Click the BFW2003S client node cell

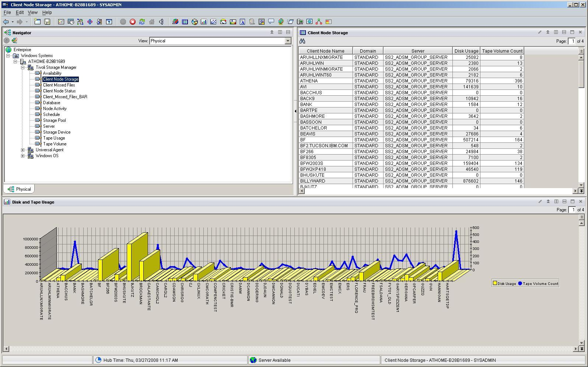pos(326,163)
